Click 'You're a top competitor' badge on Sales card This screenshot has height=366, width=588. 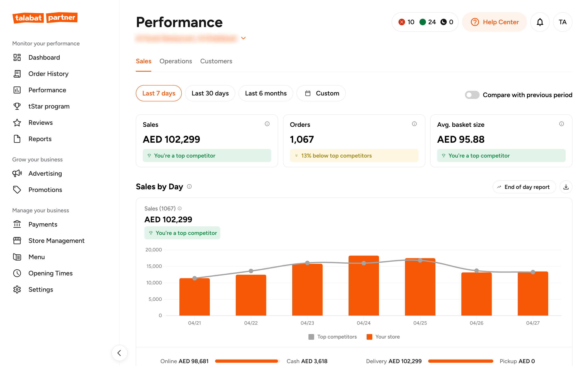(x=207, y=156)
